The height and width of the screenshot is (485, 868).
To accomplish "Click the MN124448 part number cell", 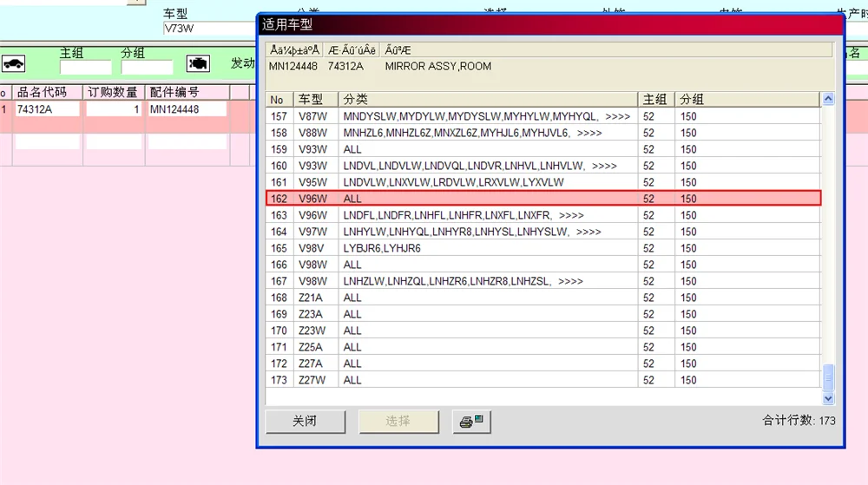I will click(x=187, y=109).
